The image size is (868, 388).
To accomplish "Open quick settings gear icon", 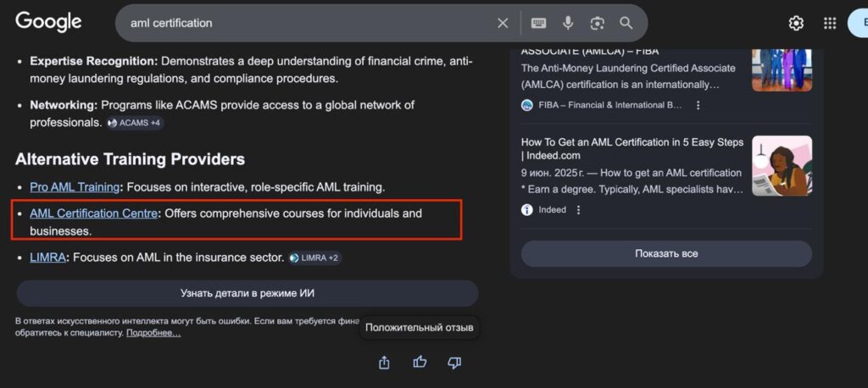I will [x=796, y=23].
